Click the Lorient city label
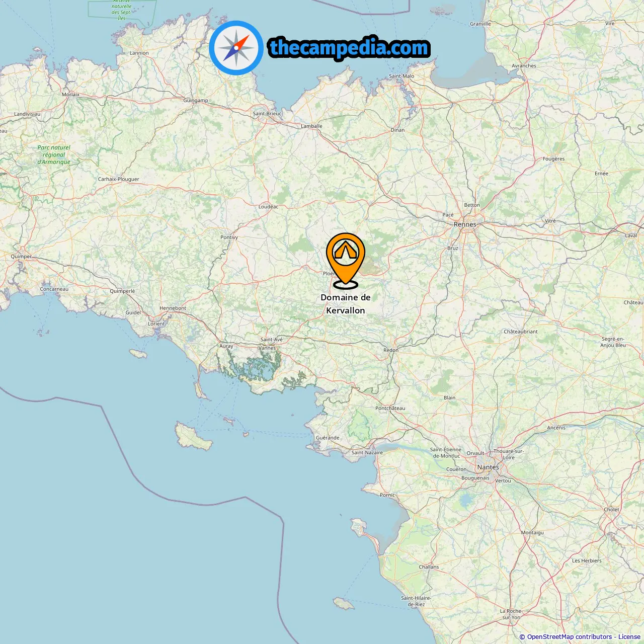This screenshot has width=644, height=644. tap(156, 324)
